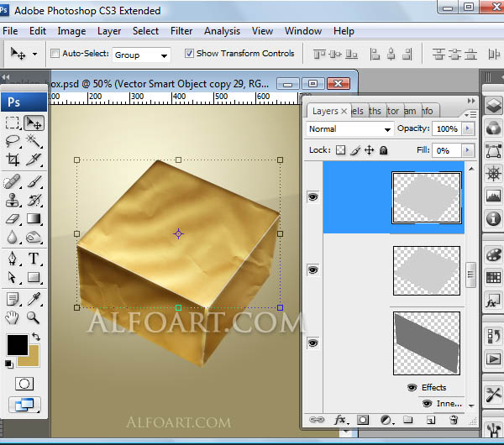Click the black foreground color swatch
Image resolution: width=504 pixels, height=445 pixels.
18,345
